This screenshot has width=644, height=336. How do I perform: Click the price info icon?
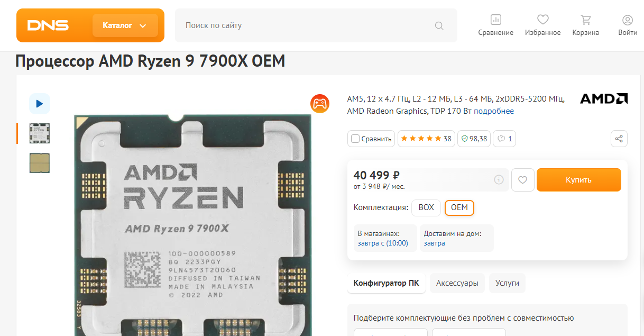[x=499, y=180]
